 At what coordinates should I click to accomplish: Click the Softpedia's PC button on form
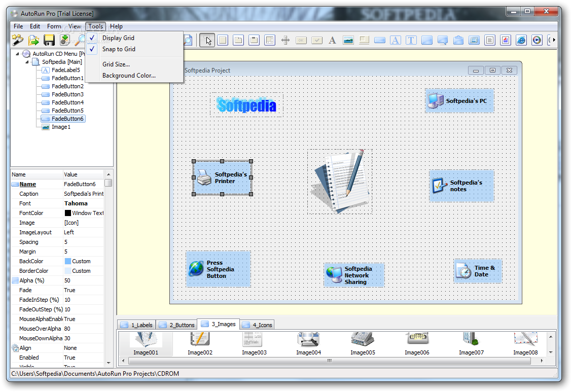[459, 100]
